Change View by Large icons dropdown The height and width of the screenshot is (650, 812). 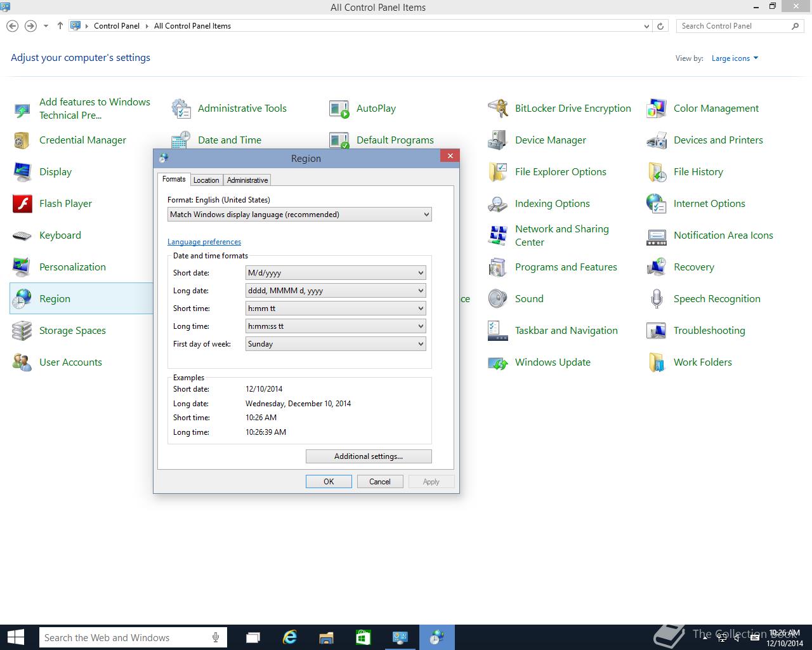735,58
